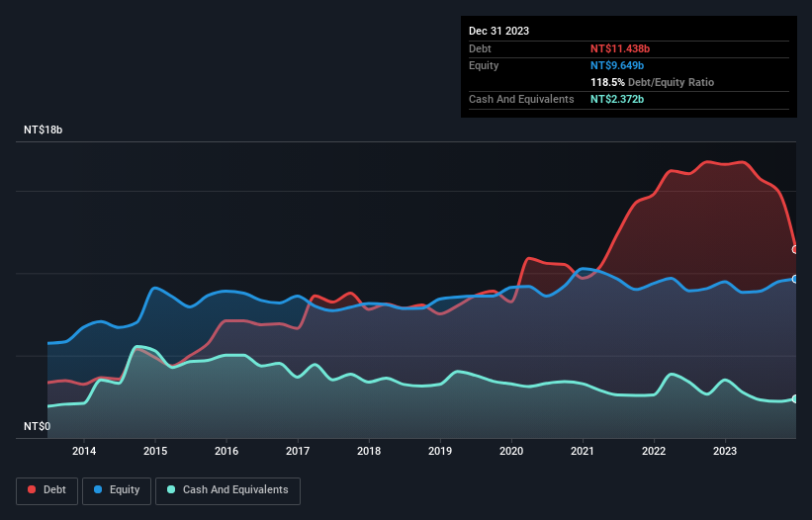The width and height of the screenshot is (812, 520).
Task: Toggle the Debt legend button
Action: click(46, 490)
